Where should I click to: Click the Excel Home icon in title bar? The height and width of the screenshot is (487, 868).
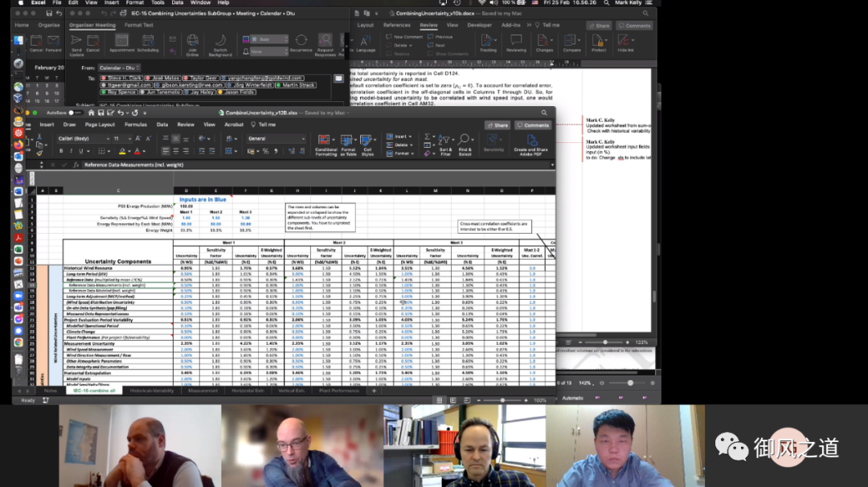coord(92,113)
